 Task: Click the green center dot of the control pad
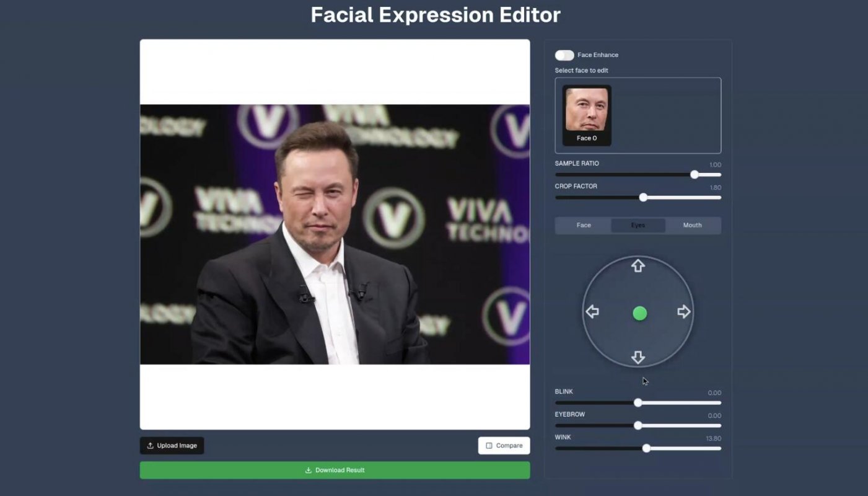pos(639,313)
